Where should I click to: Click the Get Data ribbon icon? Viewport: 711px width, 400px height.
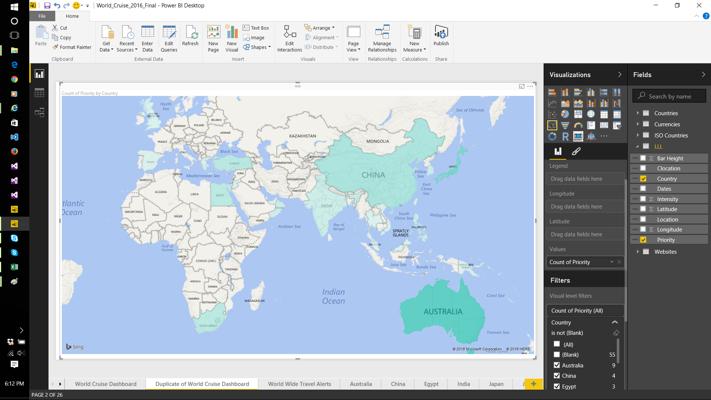pyautogui.click(x=106, y=39)
